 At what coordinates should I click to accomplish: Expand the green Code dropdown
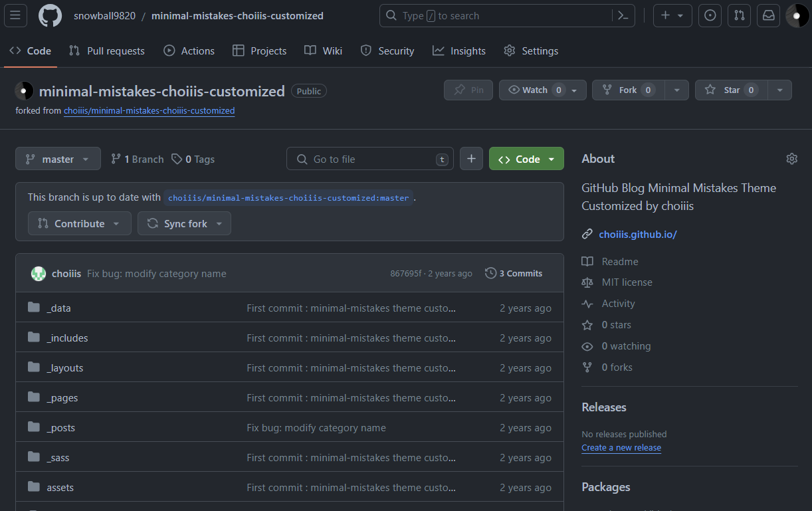(x=526, y=159)
